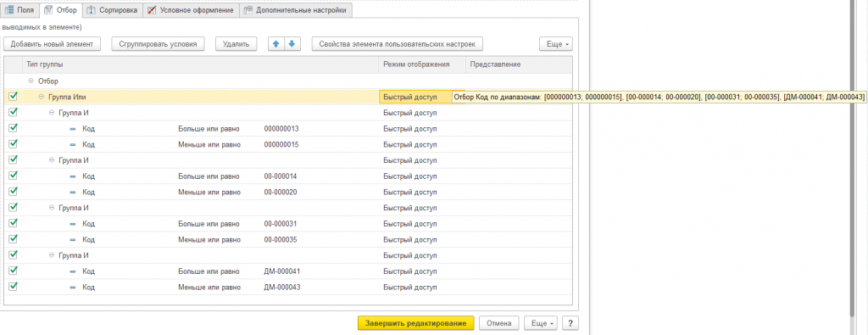
Task: Click Быстрый доступ in the ДМ-000043 row
Action: tap(410, 288)
